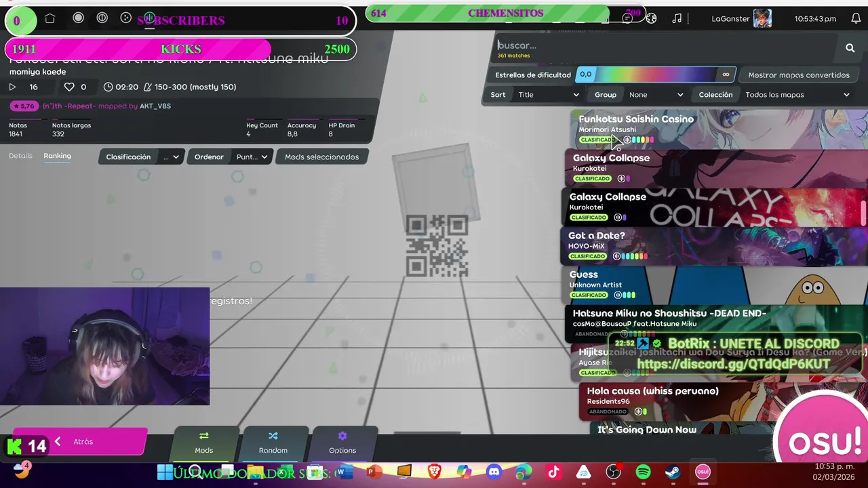Toggle the heart favourite icon
The width and height of the screenshot is (868, 488).
69,87
